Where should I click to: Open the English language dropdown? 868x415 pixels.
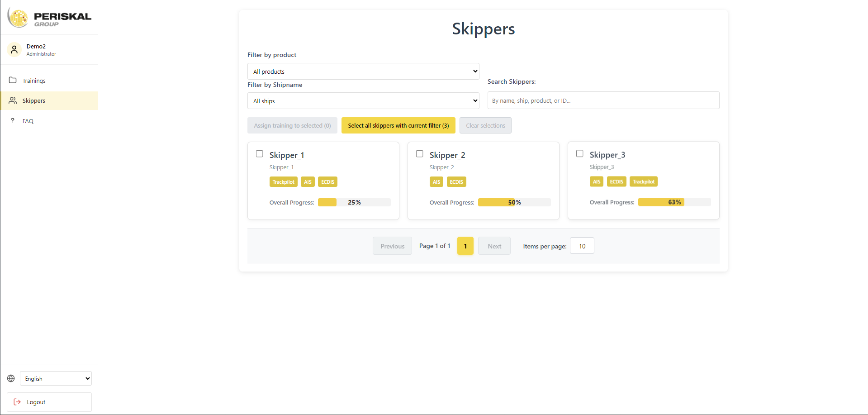[x=56, y=378]
